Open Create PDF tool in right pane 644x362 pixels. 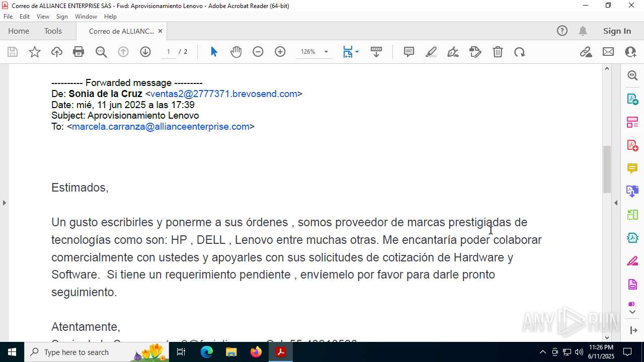(x=632, y=145)
